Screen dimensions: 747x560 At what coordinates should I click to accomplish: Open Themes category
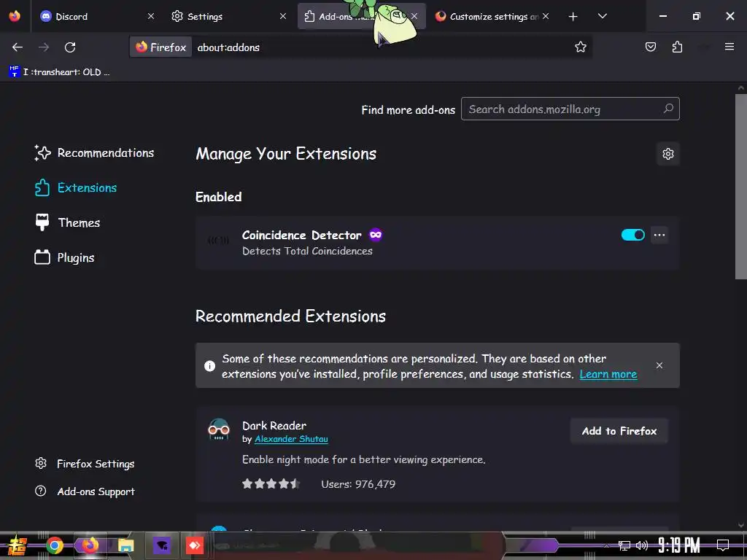tap(67, 222)
